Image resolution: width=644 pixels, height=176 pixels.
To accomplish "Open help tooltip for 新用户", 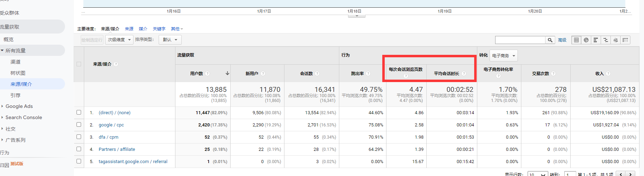I will pyautogui.click(x=263, y=74).
